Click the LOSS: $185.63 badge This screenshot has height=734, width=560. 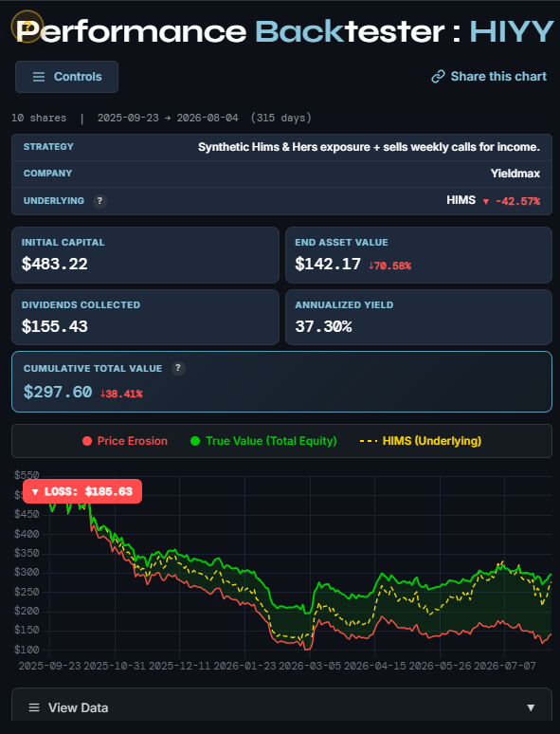point(82,491)
